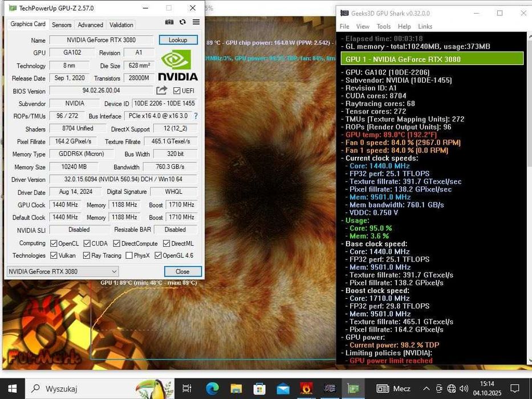532x399 pixels.
Task: Open the notification center
Action: pyautogui.click(x=515, y=389)
